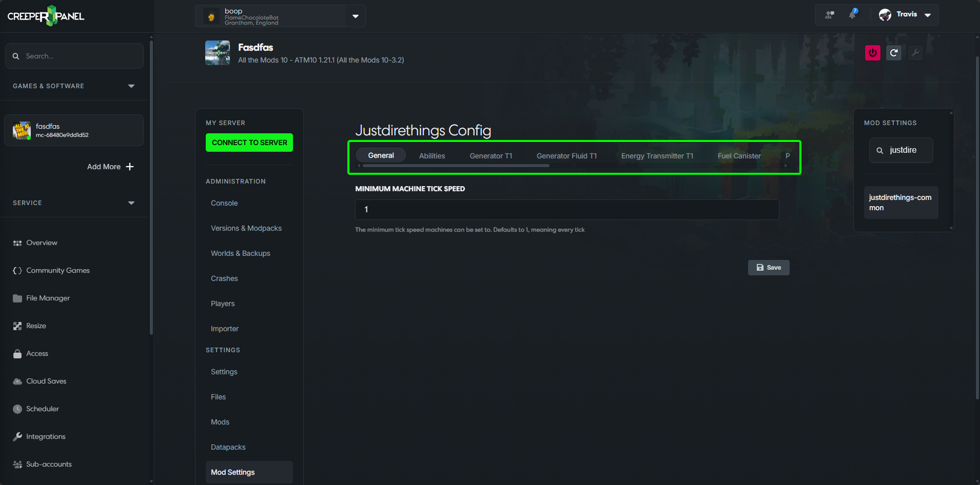The width and height of the screenshot is (980, 485).
Task: Open the Fuel Canister tab
Action: (739, 156)
